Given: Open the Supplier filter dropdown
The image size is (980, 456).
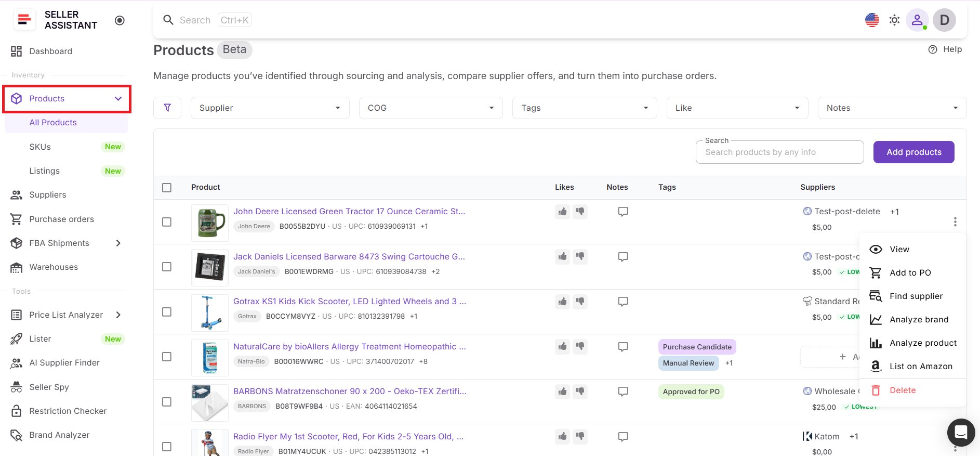Looking at the screenshot, I should point(270,108).
